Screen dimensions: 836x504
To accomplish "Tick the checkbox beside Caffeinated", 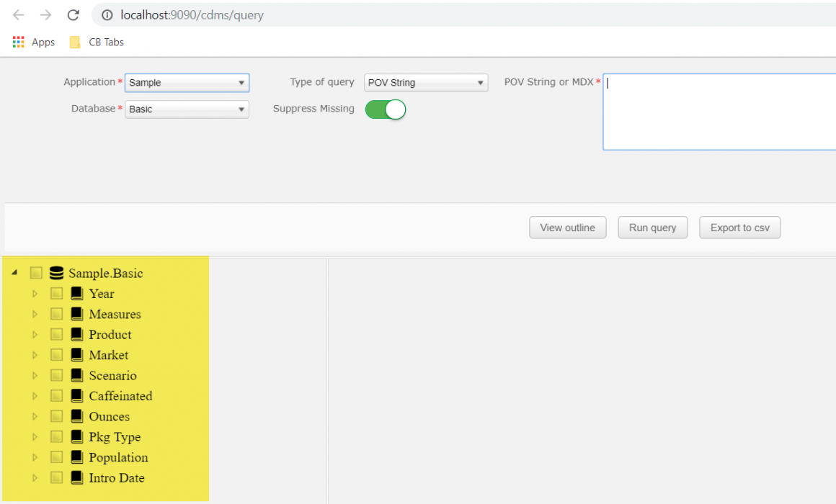I will coord(57,395).
